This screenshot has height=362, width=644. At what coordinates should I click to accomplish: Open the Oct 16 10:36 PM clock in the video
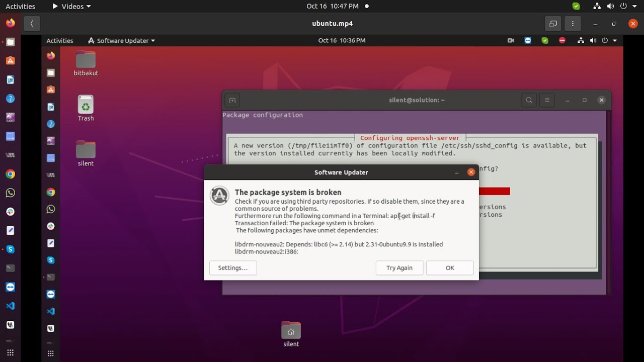point(342,41)
